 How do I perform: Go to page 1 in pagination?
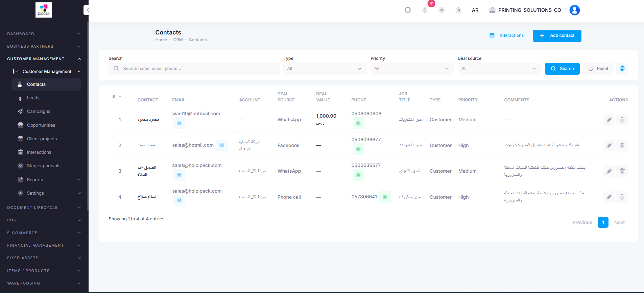coord(603,222)
